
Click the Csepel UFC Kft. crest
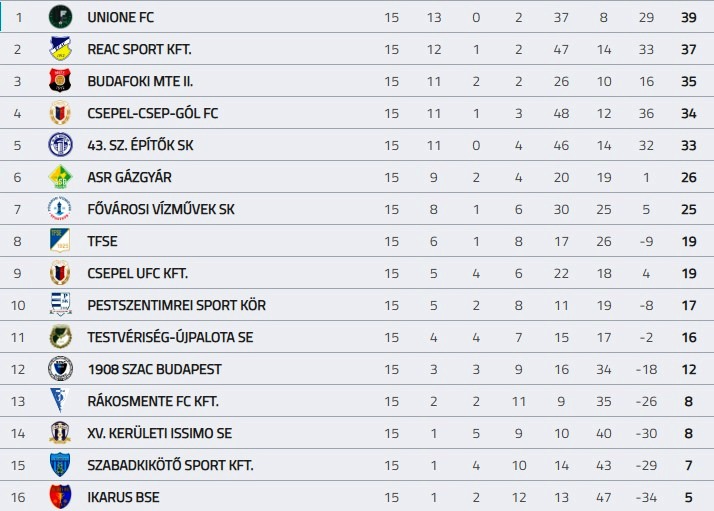pyautogui.click(x=60, y=273)
